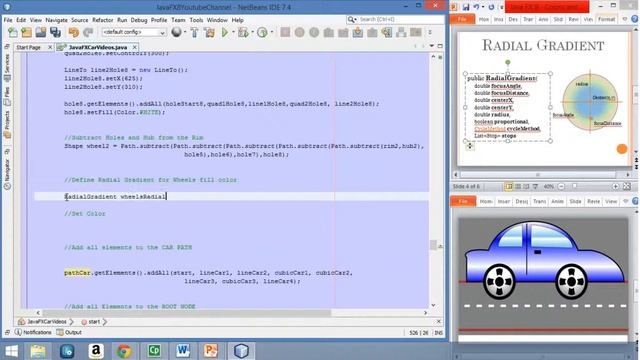Click the Undo arrow in NetBeans toolbar

click(73, 32)
